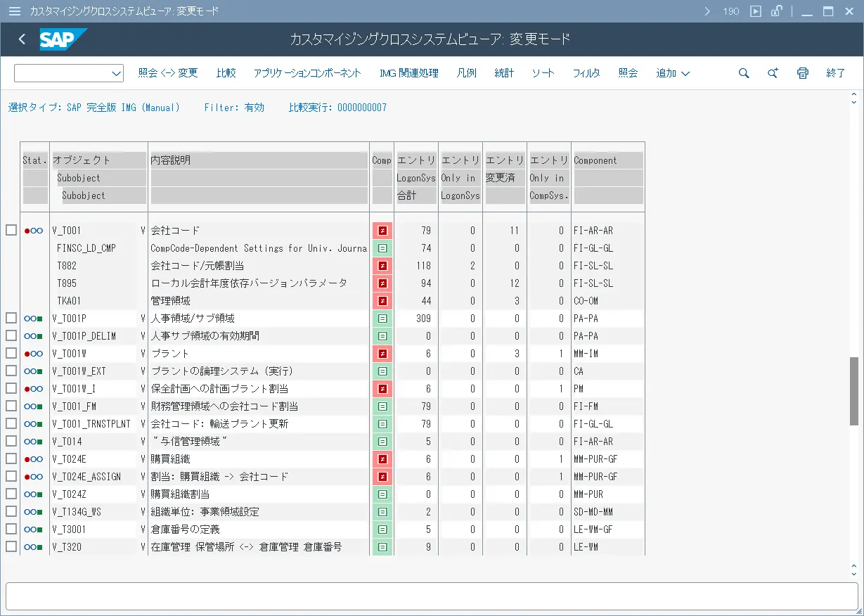This screenshot has height=616, width=864.
Task: Click the magnifying glass search icon
Action: coord(744,73)
